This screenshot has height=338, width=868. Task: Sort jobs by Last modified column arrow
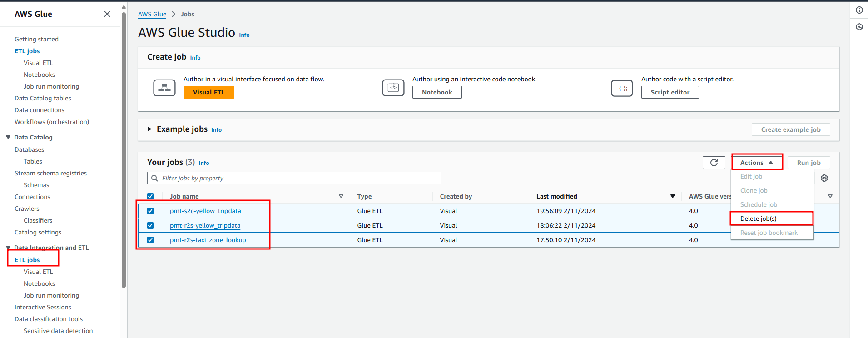[x=672, y=196]
